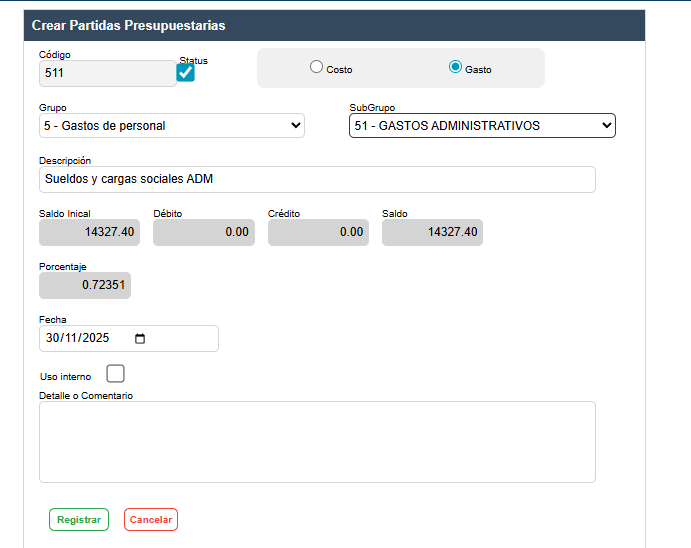Image resolution: width=691 pixels, height=548 pixels.
Task: Select the Crédito amount field
Action: pos(318,232)
